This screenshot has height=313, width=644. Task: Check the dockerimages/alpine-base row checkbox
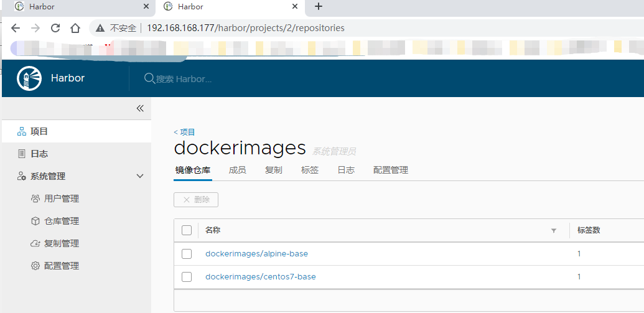pos(187,254)
